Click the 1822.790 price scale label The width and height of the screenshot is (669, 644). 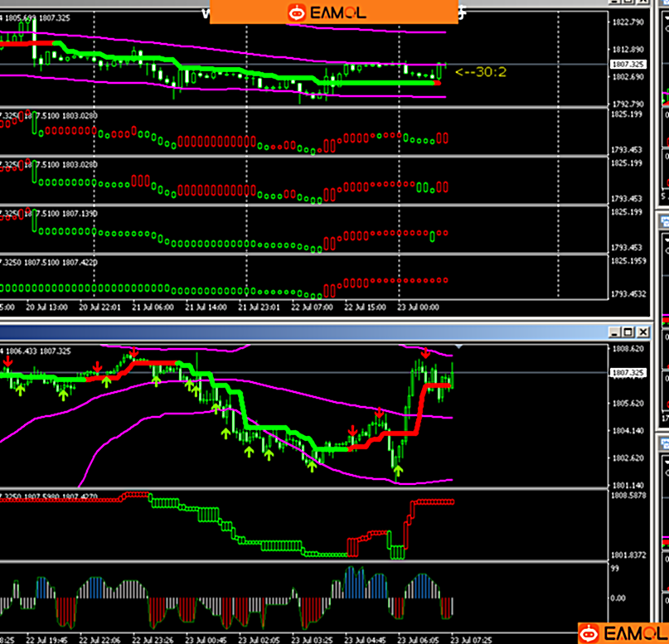tap(628, 22)
